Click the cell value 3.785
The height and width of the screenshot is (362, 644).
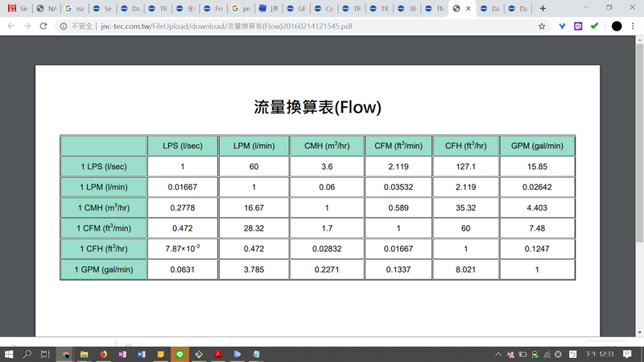click(x=254, y=269)
